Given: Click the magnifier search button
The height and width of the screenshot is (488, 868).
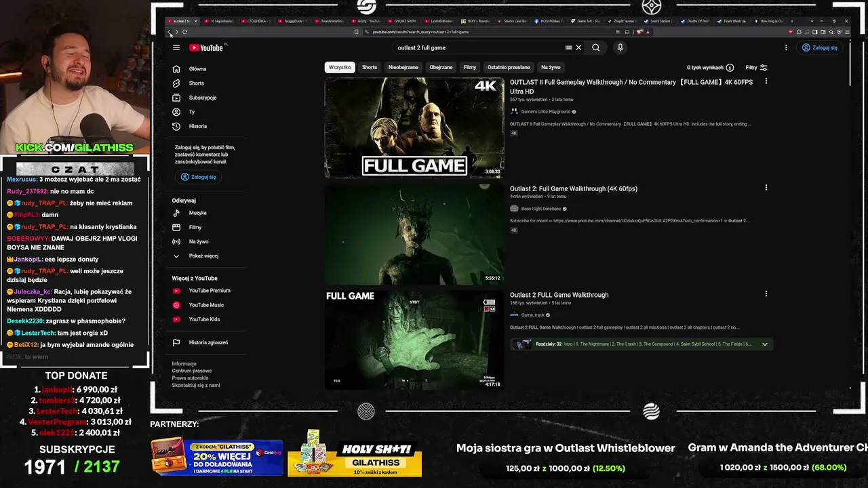Looking at the screenshot, I should (x=595, y=47).
